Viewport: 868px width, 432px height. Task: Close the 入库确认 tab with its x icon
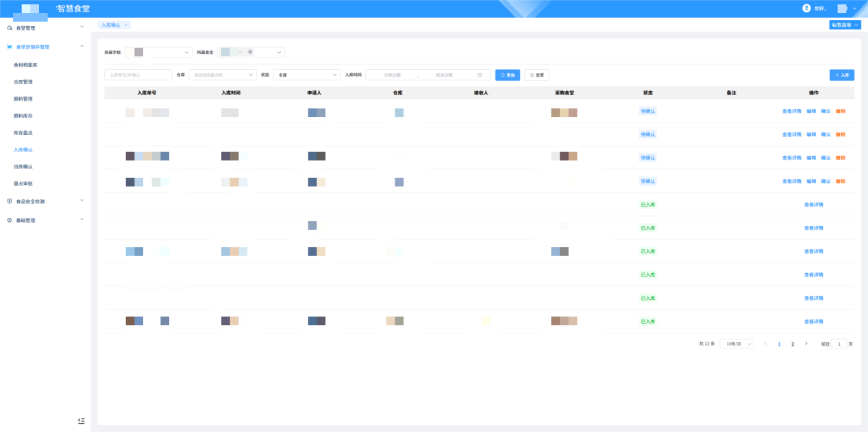pyautogui.click(x=125, y=25)
